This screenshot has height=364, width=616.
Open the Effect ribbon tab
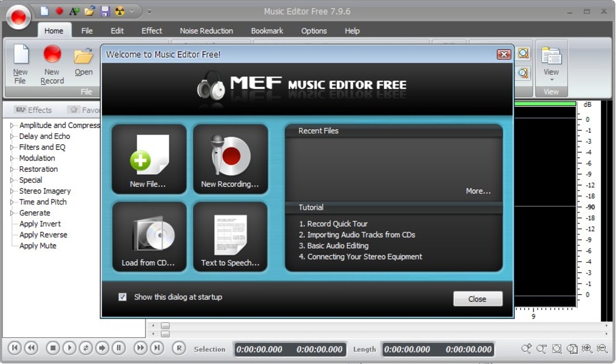pos(152,30)
